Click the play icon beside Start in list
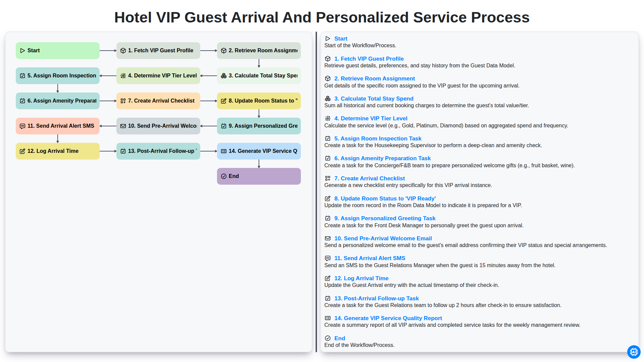This screenshot has width=644, height=362. (328, 39)
